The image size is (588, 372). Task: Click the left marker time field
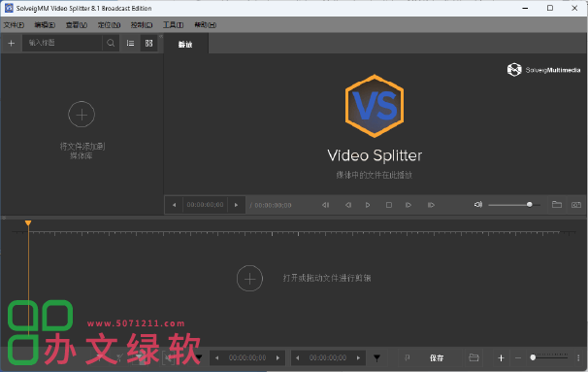pos(247,358)
